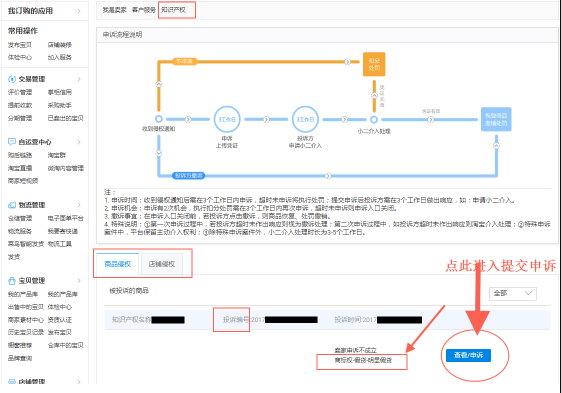
Task: Click the blue 查看/申诉 button
Action: pyautogui.click(x=468, y=355)
